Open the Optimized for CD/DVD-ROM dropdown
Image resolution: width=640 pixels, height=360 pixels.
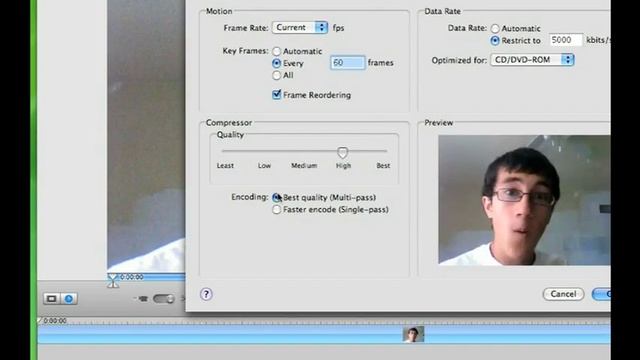pos(532,60)
